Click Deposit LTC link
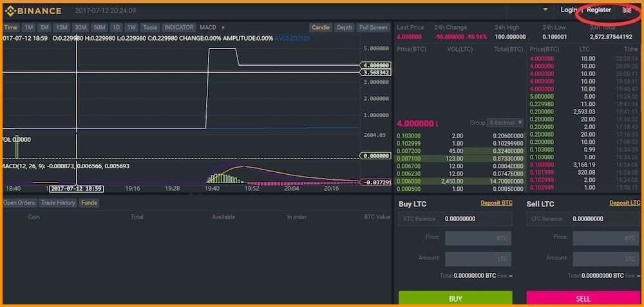This screenshot has width=644, height=307. (625, 203)
